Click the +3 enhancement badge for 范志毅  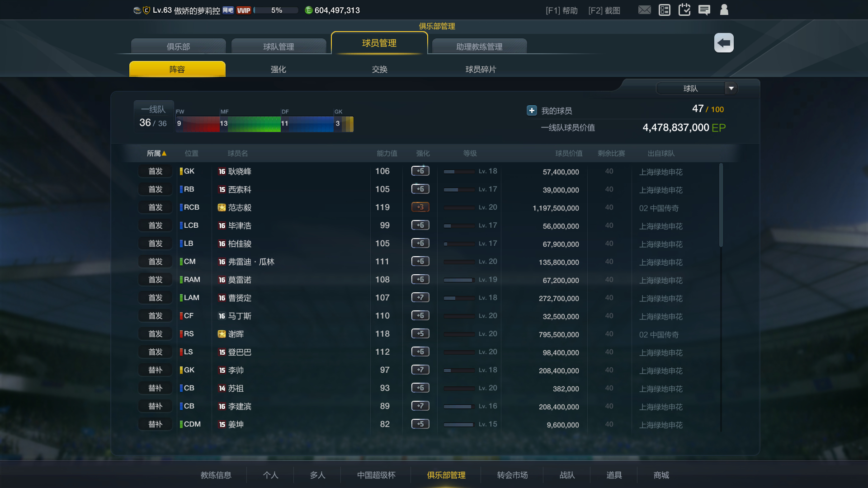click(x=420, y=207)
